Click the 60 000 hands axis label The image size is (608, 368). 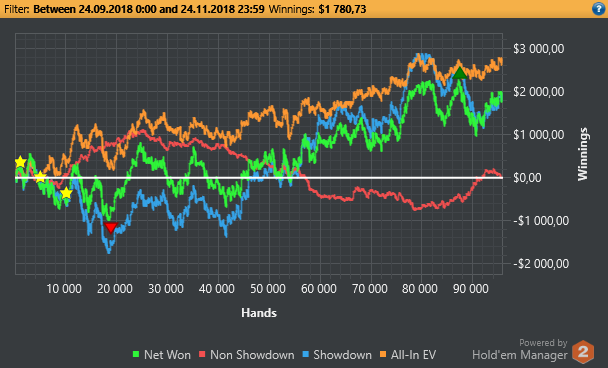[x=319, y=289]
